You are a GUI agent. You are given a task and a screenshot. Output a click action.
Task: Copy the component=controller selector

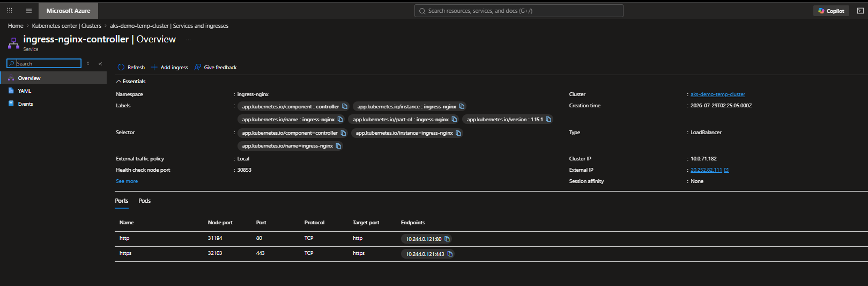click(343, 133)
